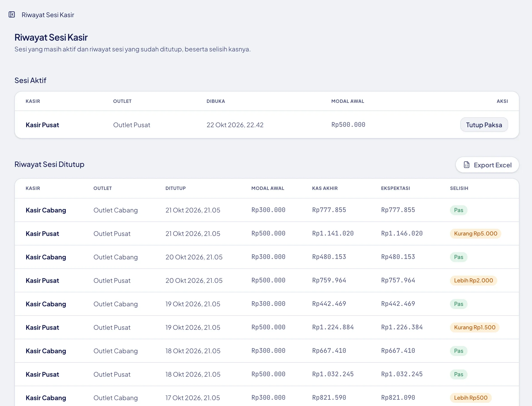This screenshot has width=532, height=406.
Task: Click the Lebih Rp500 badge
Action: [471, 397]
